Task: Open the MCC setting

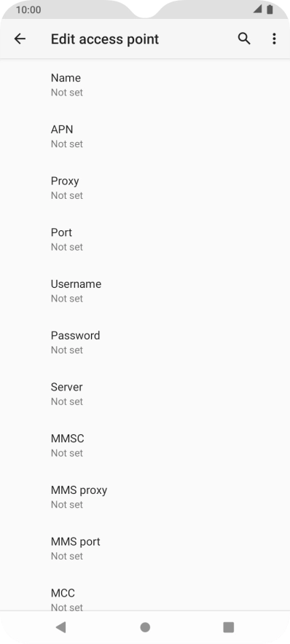Action: (145, 593)
